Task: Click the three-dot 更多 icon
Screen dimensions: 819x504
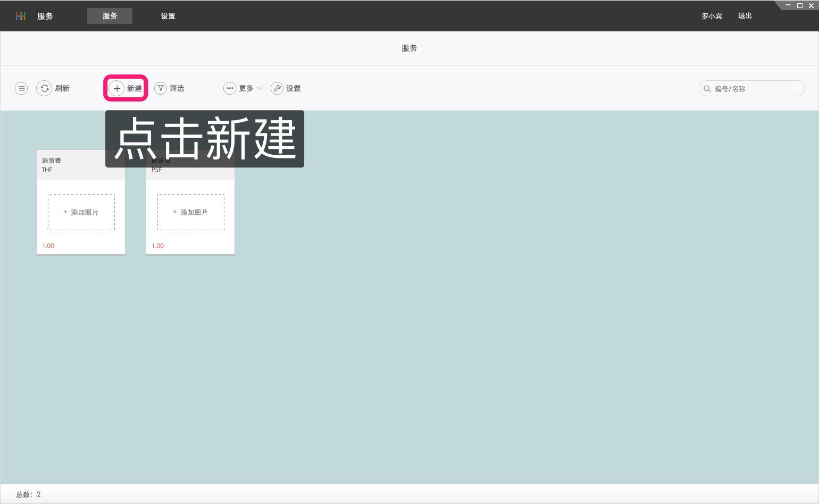Action: [x=230, y=88]
